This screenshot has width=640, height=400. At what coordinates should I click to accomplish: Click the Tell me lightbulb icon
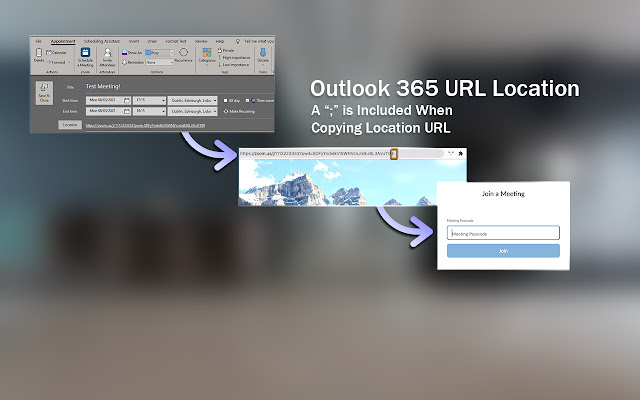(x=238, y=41)
